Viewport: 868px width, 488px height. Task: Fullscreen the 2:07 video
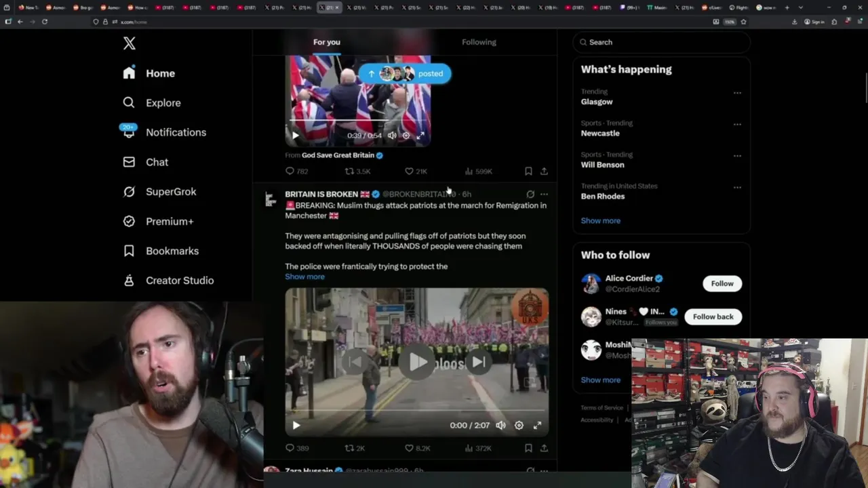click(x=537, y=426)
